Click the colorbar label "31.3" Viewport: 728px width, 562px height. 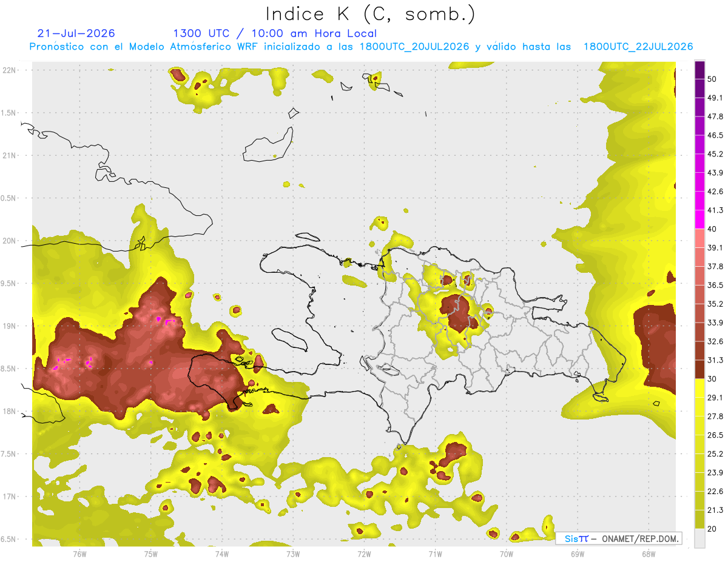pos(715,360)
